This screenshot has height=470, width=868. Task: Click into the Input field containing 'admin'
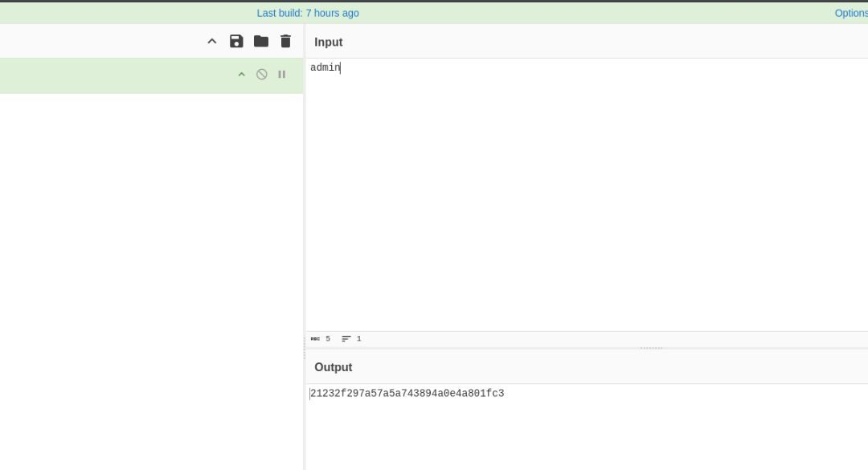pyautogui.click(x=587, y=195)
